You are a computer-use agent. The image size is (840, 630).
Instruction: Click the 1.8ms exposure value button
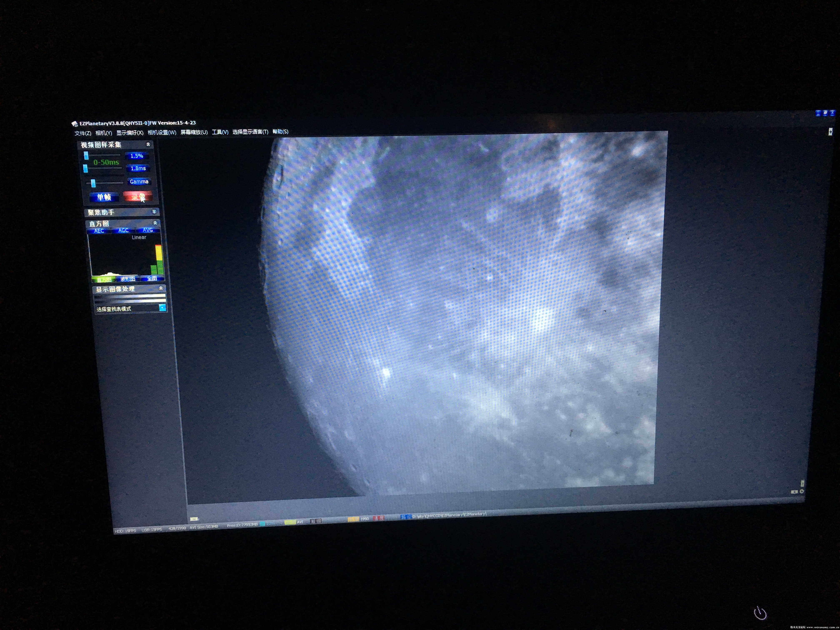click(138, 168)
